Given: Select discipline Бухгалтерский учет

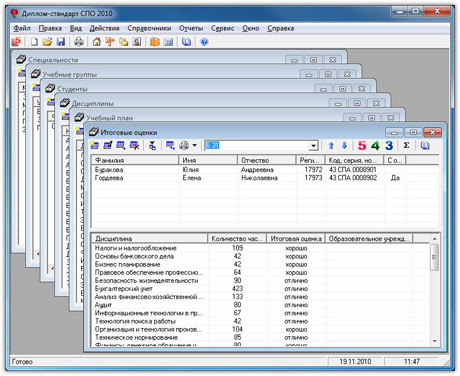Looking at the screenshot, I should [x=260, y=289].
